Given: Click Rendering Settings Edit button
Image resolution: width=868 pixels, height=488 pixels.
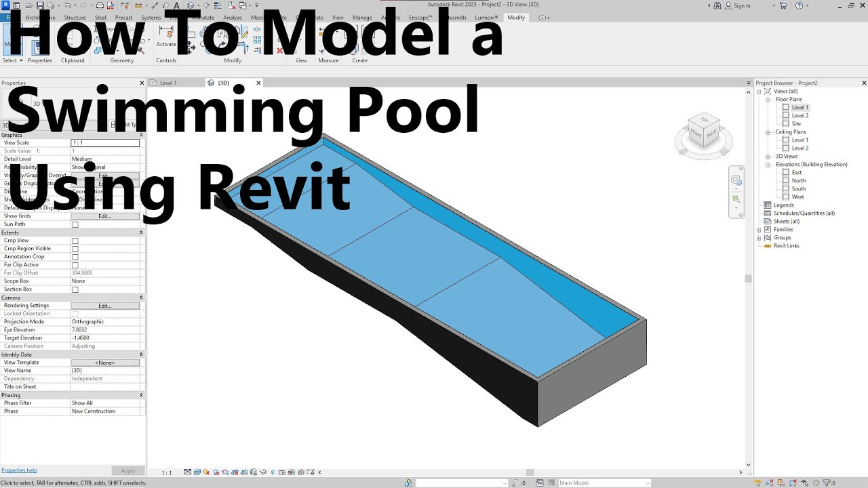Looking at the screenshot, I should point(105,306).
